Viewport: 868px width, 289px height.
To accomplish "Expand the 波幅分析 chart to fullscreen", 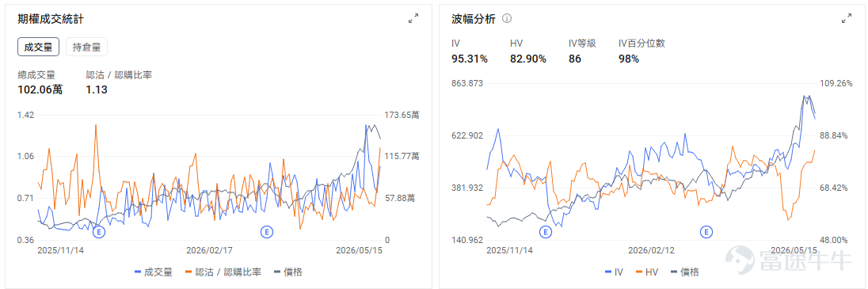I will pos(847,19).
